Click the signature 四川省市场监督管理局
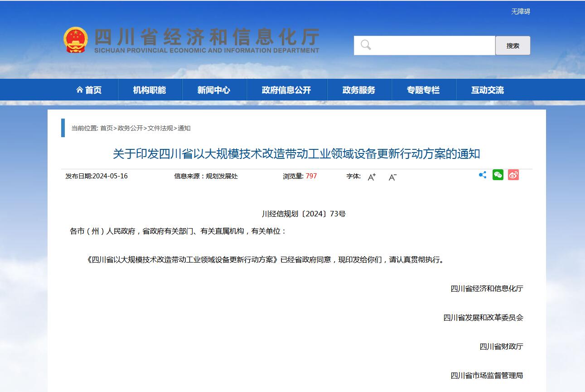585x392 pixels. click(487, 376)
